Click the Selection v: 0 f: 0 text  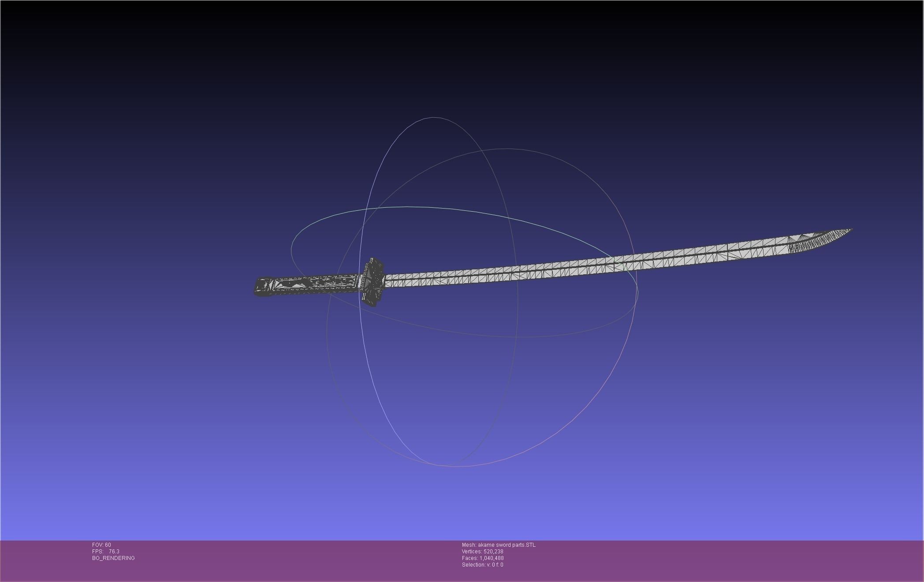pos(482,565)
